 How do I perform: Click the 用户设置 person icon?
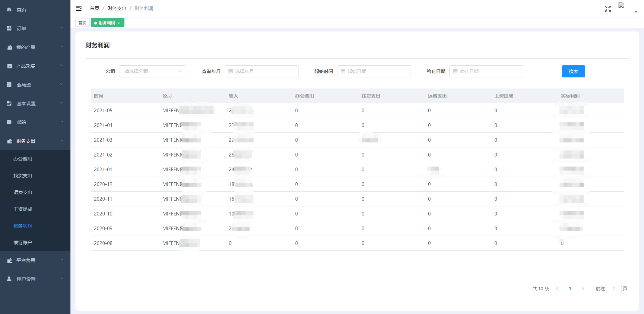(x=9, y=279)
